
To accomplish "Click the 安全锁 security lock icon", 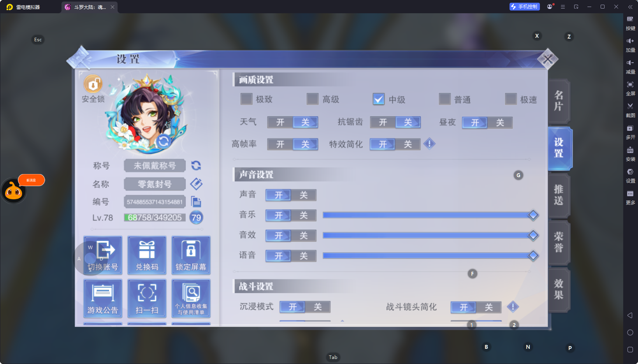I will tap(93, 84).
